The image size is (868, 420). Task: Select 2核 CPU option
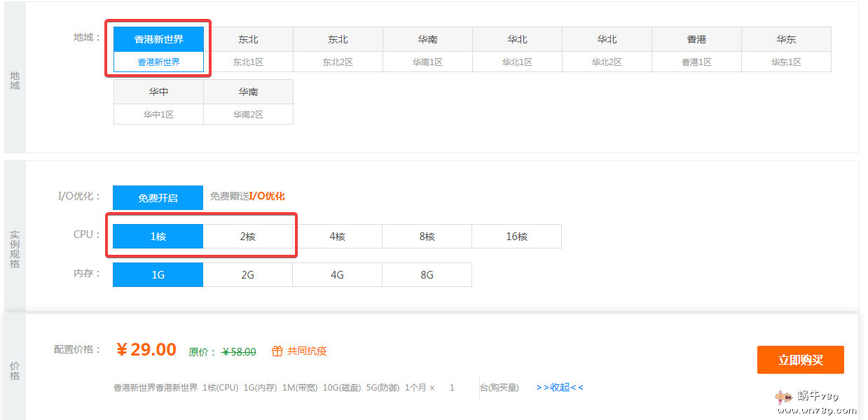pyautogui.click(x=248, y=237)
